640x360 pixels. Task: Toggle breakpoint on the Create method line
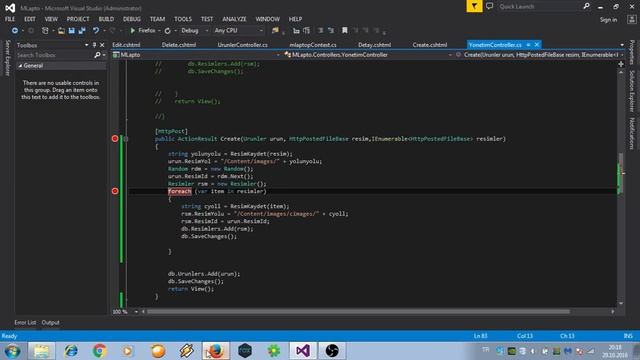(x=115, y=139)
